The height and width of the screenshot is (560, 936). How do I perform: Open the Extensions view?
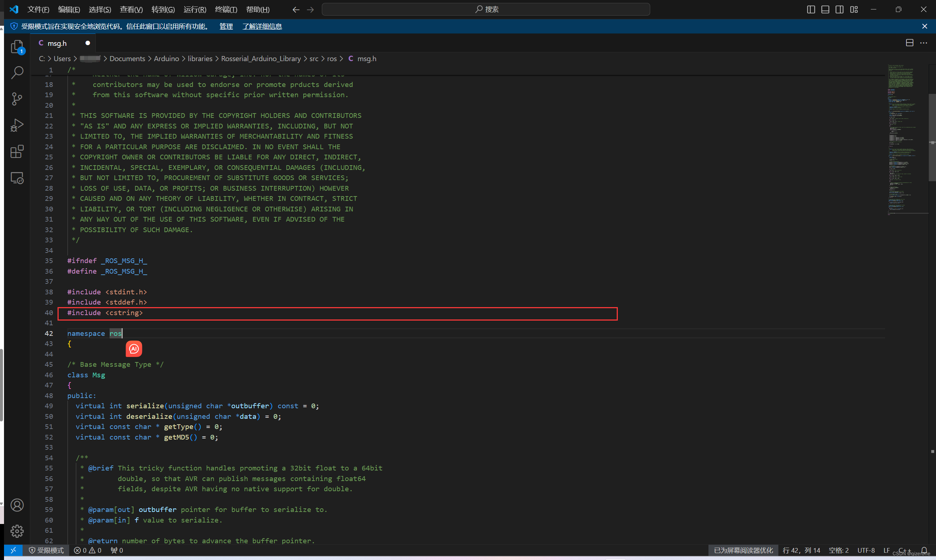17,151
